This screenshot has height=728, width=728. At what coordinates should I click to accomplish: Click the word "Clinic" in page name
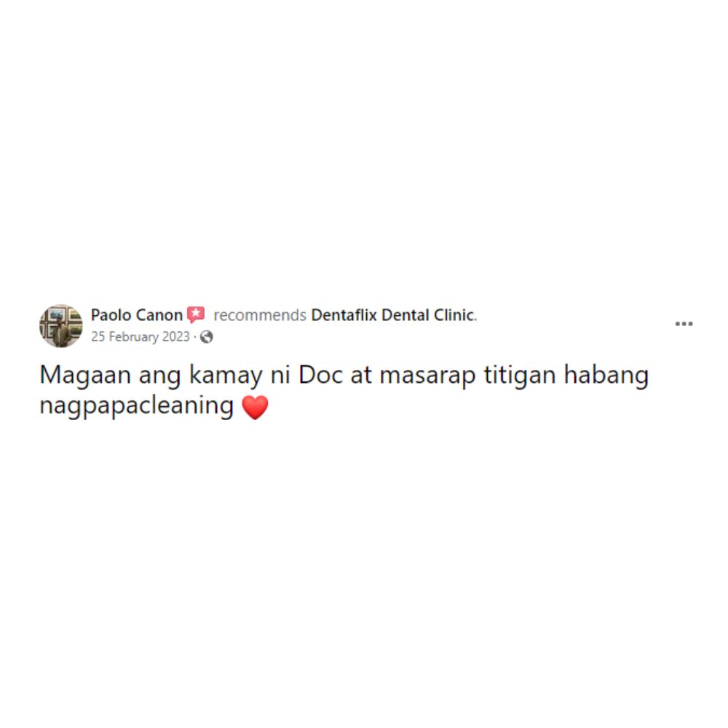[x=454, y=314]
